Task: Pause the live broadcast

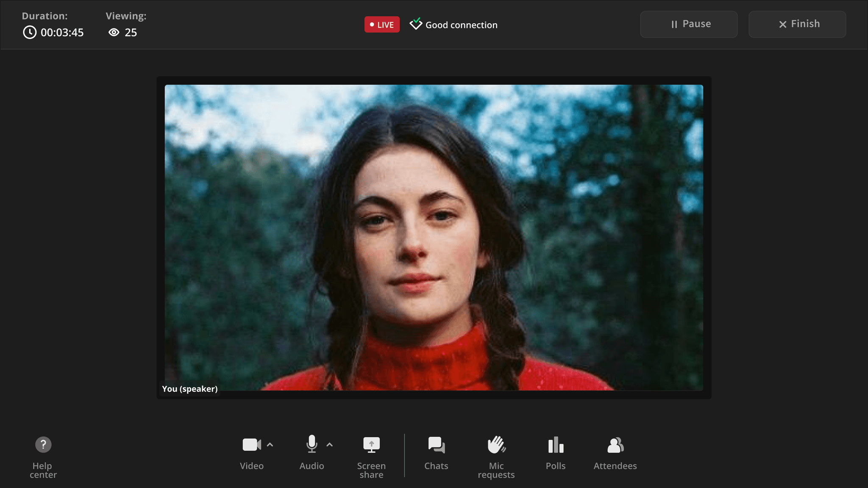Action: point(689,24)
